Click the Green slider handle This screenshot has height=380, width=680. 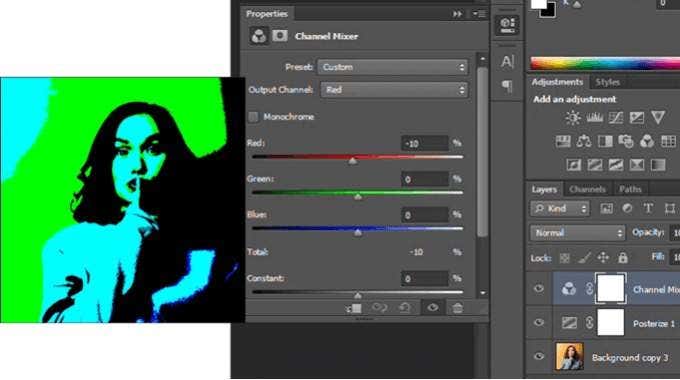[358, 197]
